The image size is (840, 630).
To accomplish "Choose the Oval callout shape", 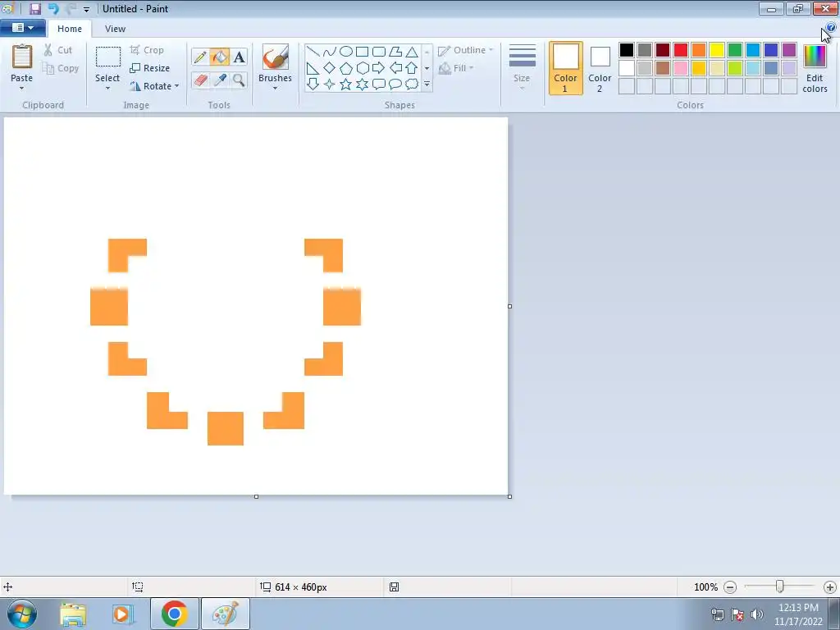I will pyautogui.click(x=395, y=84).
